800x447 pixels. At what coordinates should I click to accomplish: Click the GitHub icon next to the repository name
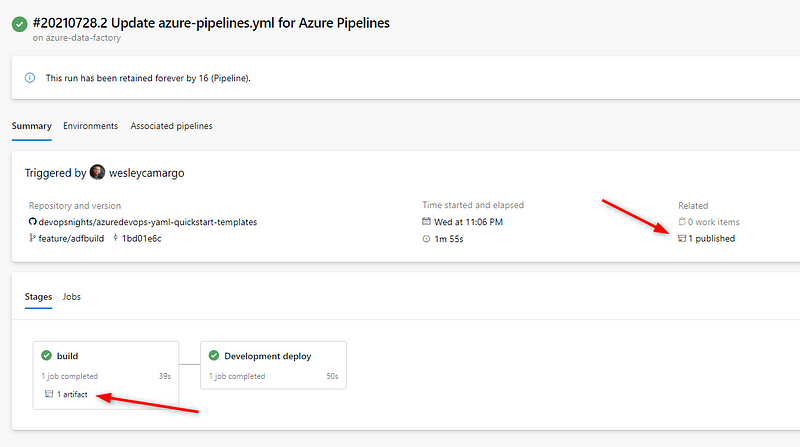tap(32, 222)
